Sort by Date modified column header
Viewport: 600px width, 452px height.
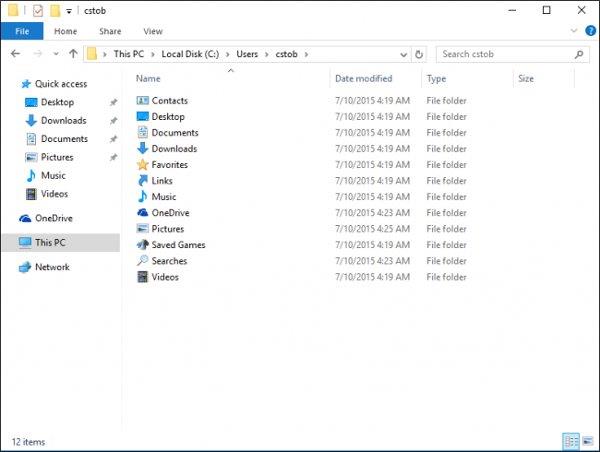pos(364,78)
